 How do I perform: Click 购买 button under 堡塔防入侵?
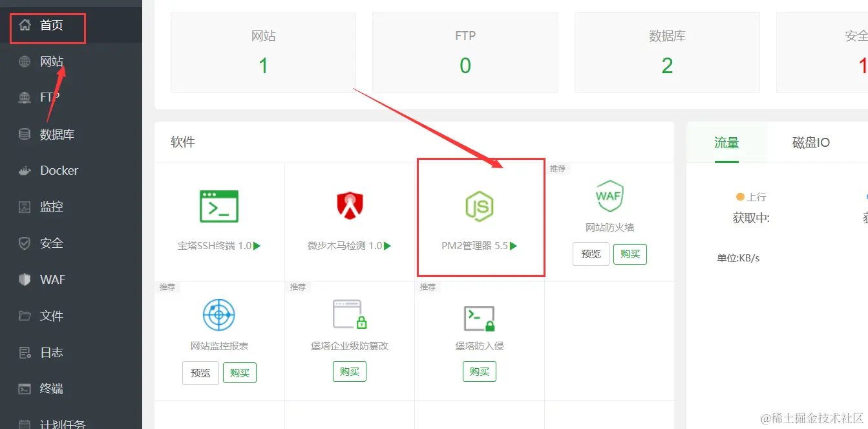(480, 371)
